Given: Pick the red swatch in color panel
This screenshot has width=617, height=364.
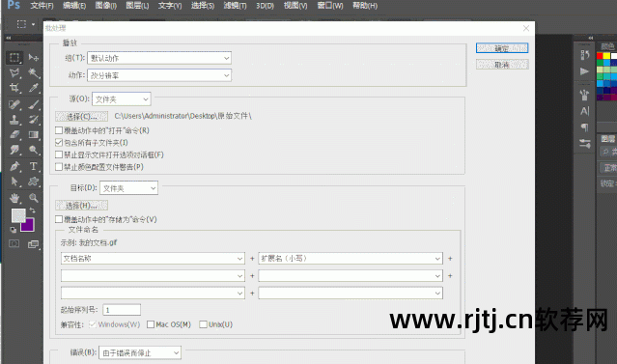Looking at the screenshot, I should pyautogui.click(x=600, y=56).
